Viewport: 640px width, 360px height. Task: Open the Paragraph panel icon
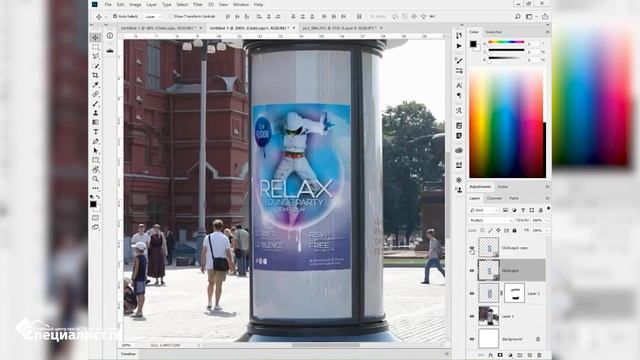459,96
